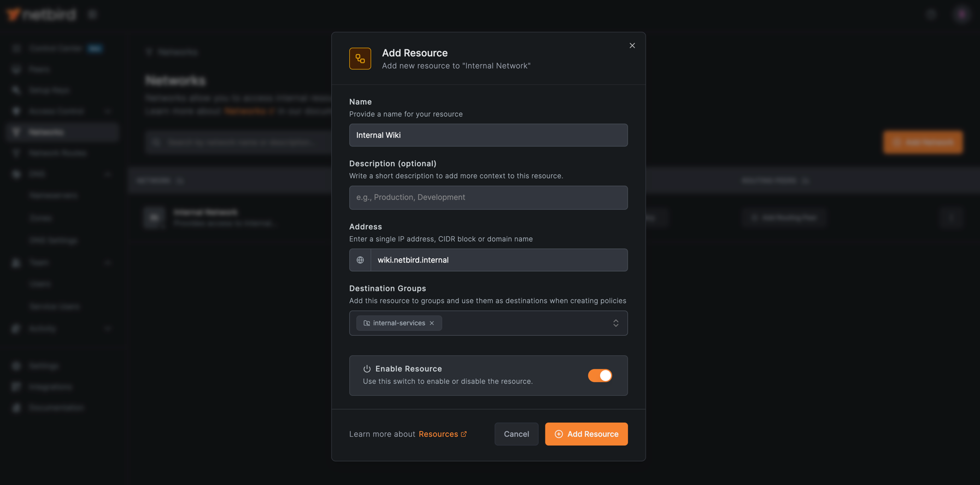Image resolution: width=980 pixels, height=485 pixels.
Task: Click the external link icon after Resources
Action: pos(464,434)
